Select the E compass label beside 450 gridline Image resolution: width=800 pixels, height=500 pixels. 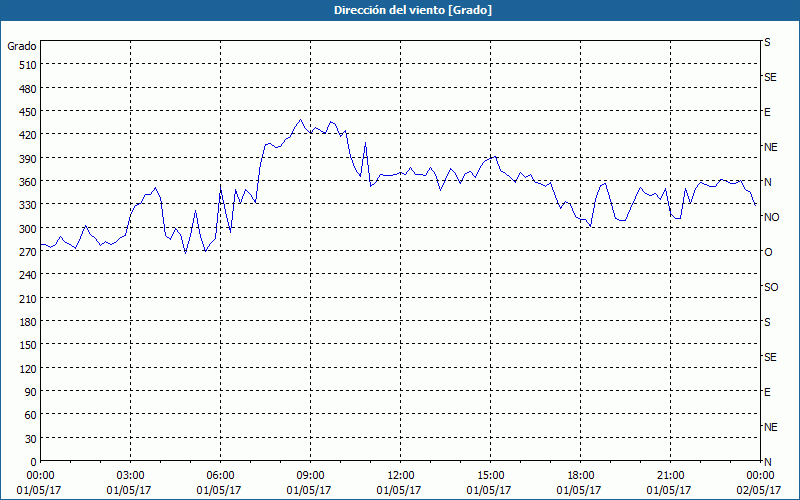[x=767, y=112]
